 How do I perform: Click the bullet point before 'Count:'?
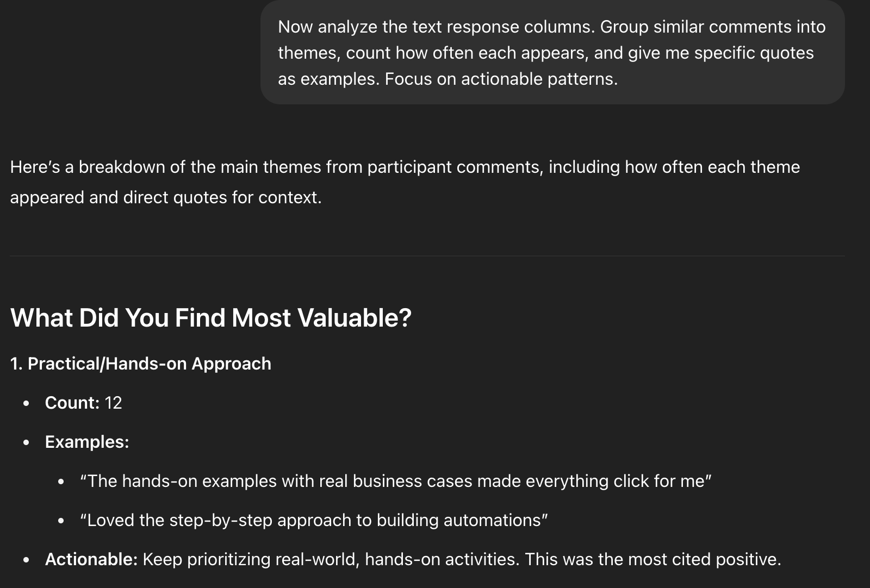coord(26,404)
